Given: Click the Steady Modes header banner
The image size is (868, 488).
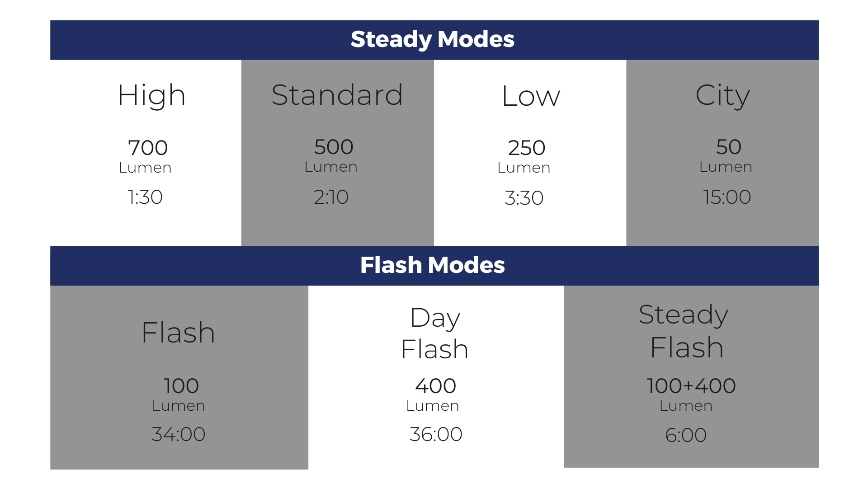Looking at the screenshot, I should tap(433, 39).
